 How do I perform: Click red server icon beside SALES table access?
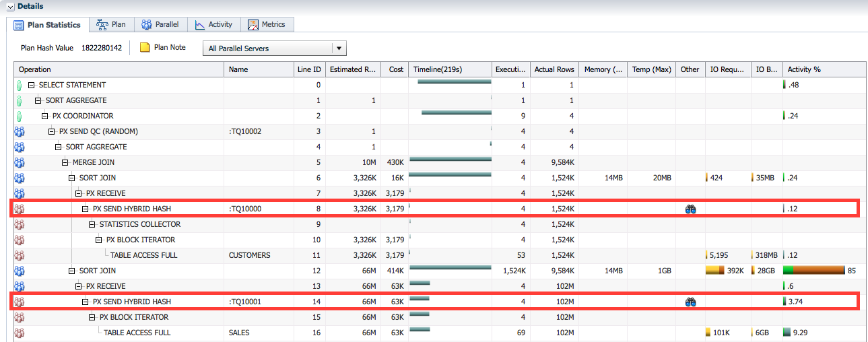point(19,333)
